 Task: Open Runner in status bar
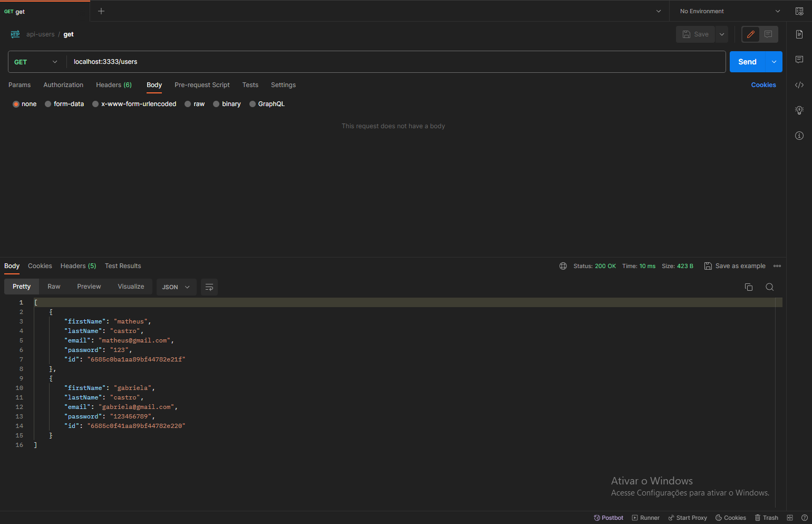click(646, 518)
